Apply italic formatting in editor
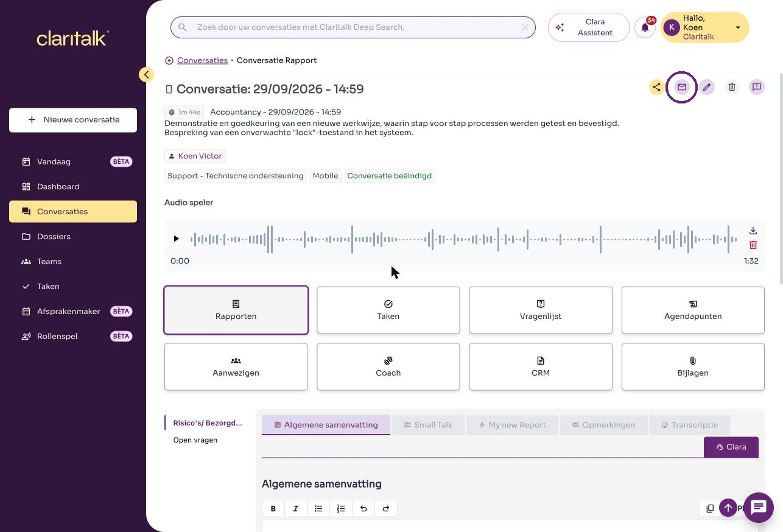 click(x=296, y=508)
